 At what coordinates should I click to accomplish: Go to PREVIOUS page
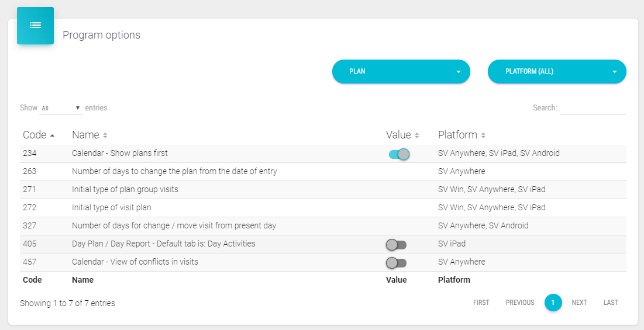coord(520,303)
